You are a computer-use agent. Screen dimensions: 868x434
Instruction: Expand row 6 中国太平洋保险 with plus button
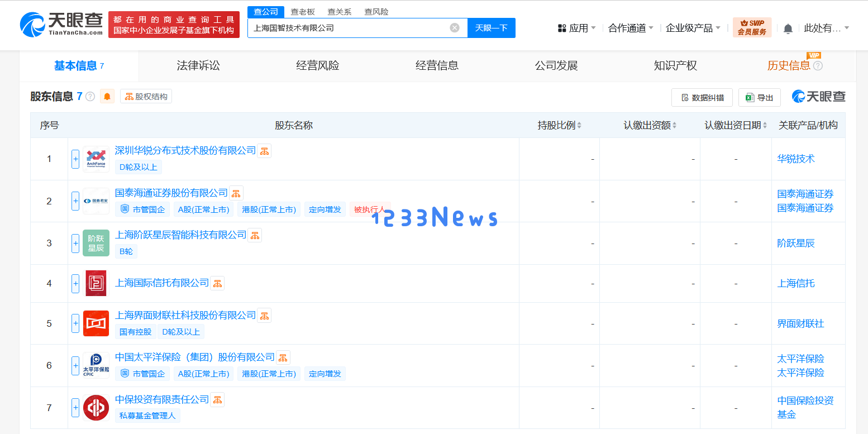[75, 365]
